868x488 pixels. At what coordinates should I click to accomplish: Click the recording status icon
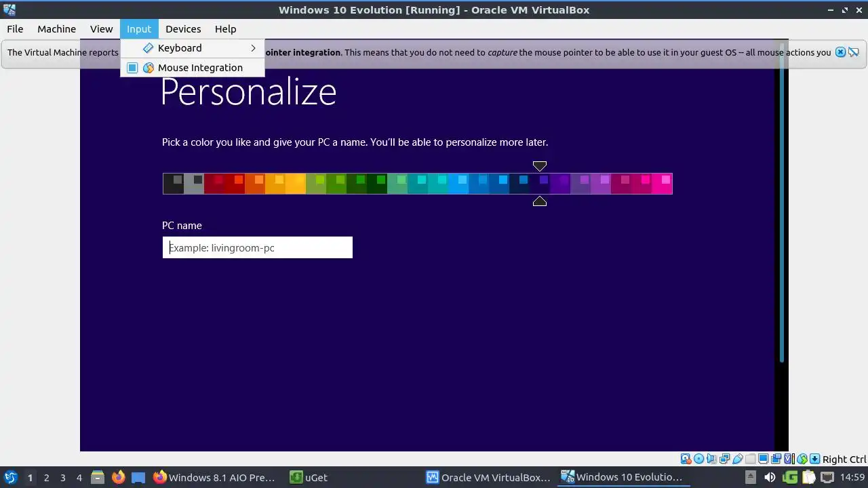[776, 459]
